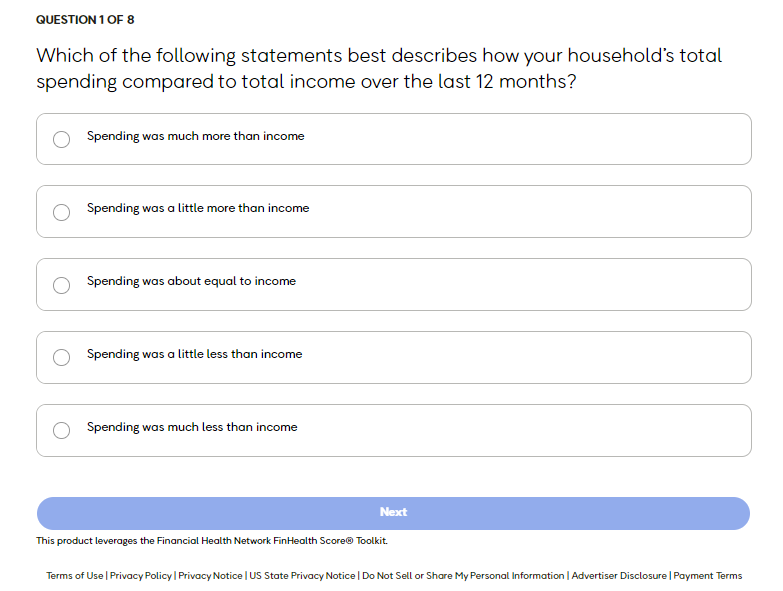
Task: Click the "Spending was much more than income" label text
Action: [x=195, y=136]
